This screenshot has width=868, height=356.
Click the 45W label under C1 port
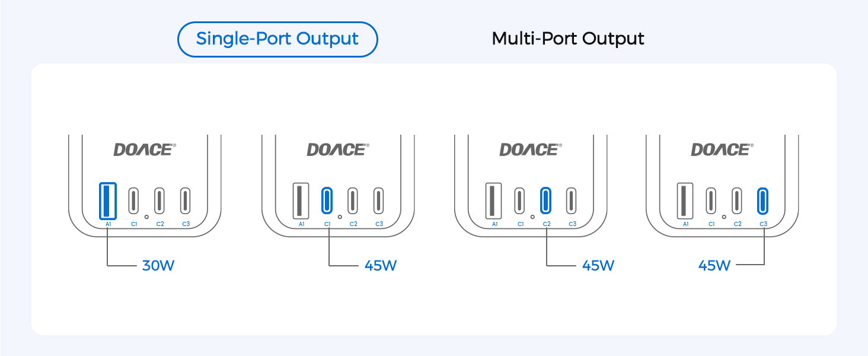381,265
